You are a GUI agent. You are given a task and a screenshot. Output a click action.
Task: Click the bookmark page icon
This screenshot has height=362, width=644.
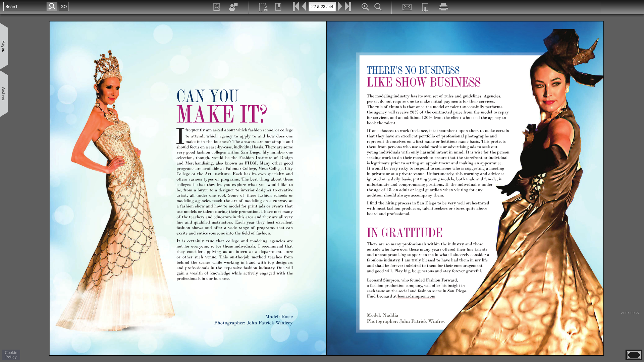coord(278,7)
